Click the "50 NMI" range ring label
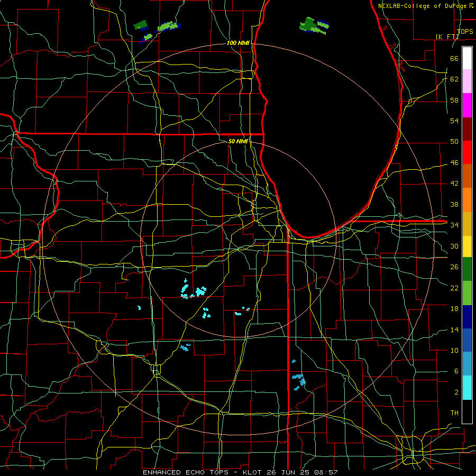The width and height of the screenshot is (476, 476). pyautogui.click(x=237, y=141)
